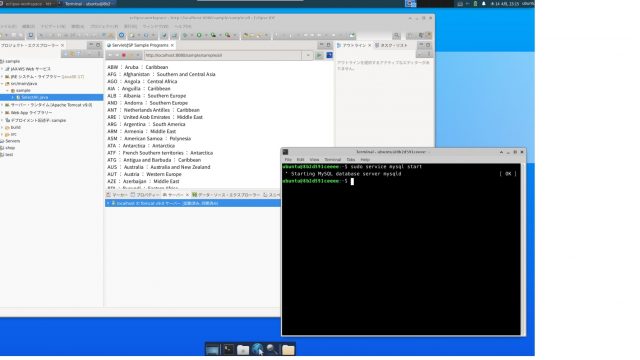
Task: Click the Eclipse toolbar search magnifier icon
Action: click(396, 36)
